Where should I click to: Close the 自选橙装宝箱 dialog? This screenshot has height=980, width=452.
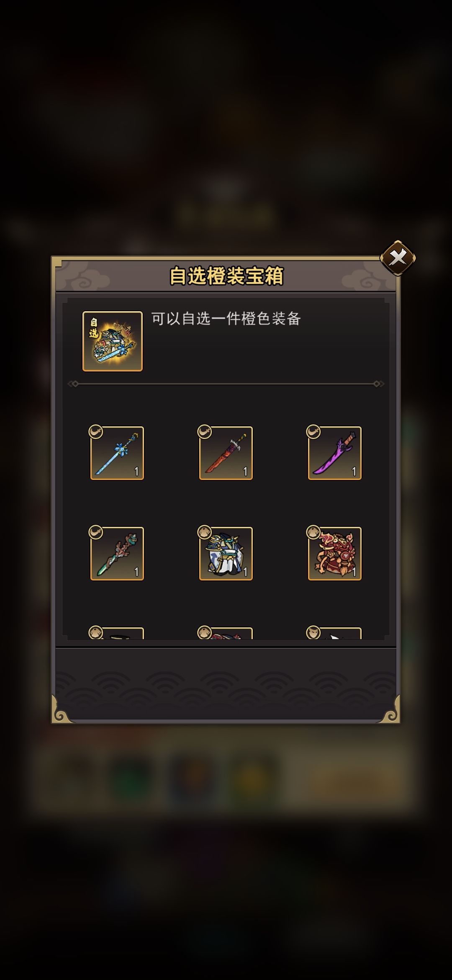pyautogui.click(x=398, y=258)
